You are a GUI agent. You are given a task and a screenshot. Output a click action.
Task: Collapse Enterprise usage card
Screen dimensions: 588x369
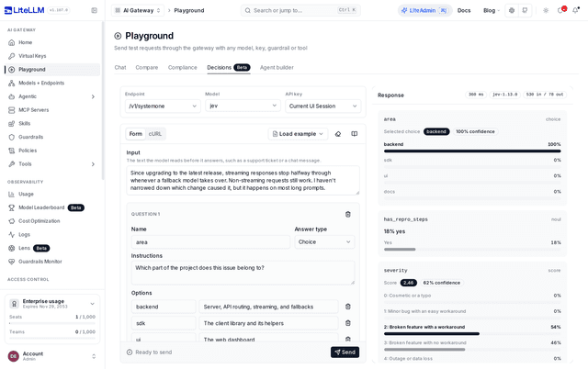coord(92,304)
